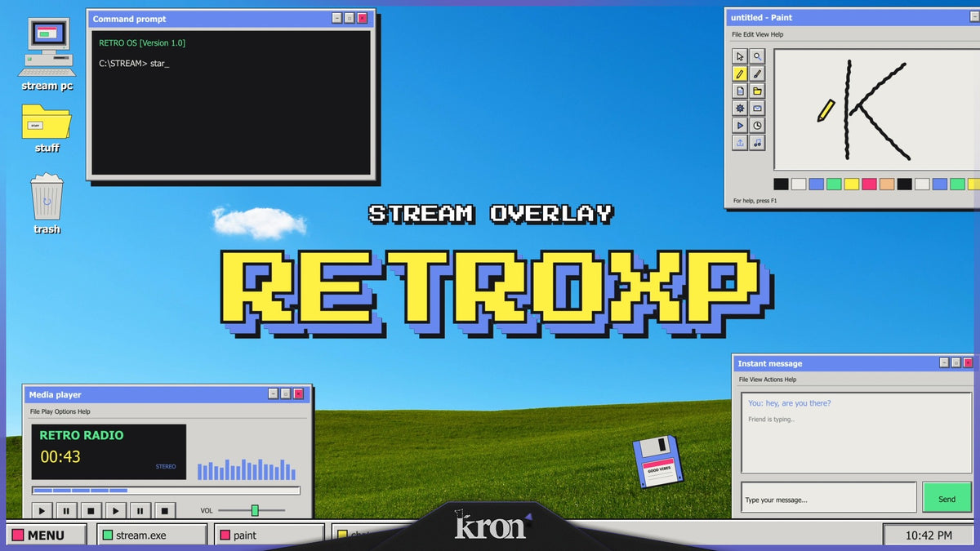Select the brush tool in Paint
The image size is (980, 551).
(x=758, y=73)
